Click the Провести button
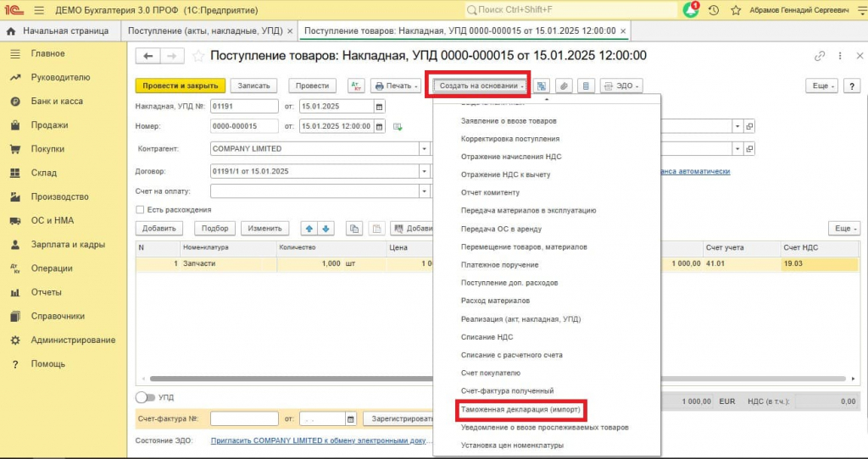 point(312,86)
